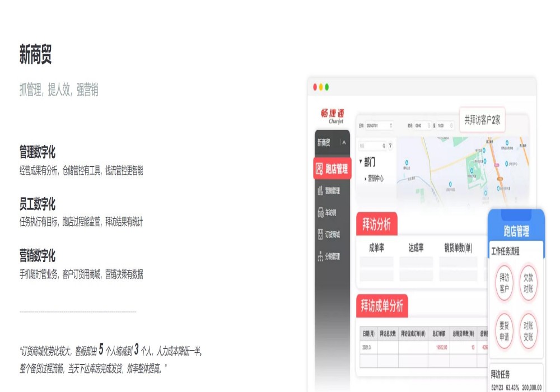
Task: Tap the 拜访客户 round button
Action: [505, 283]
